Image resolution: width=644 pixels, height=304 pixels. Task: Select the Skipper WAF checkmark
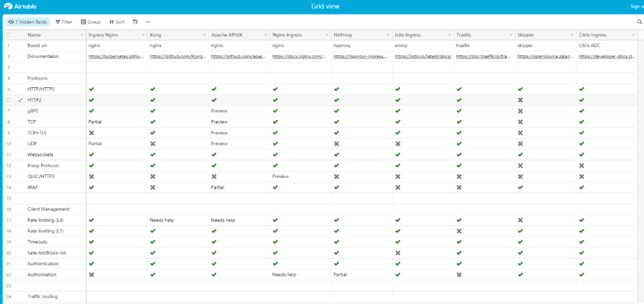coord(521,187)
